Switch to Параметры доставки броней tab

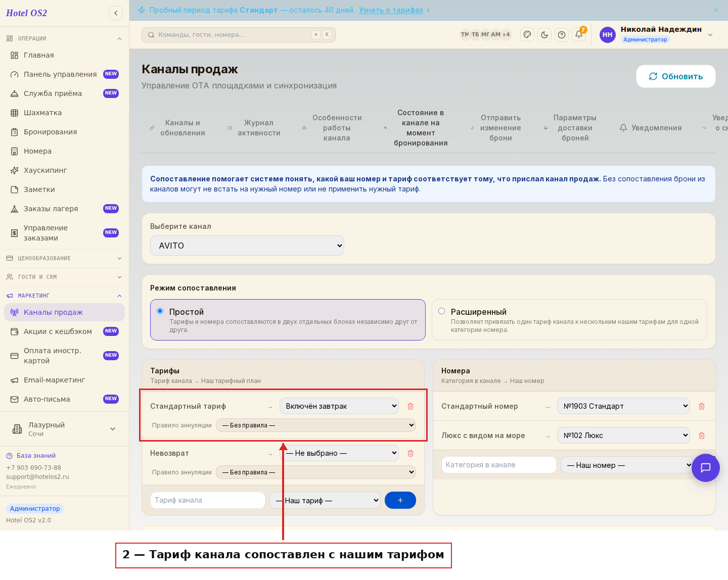point(570,128)
